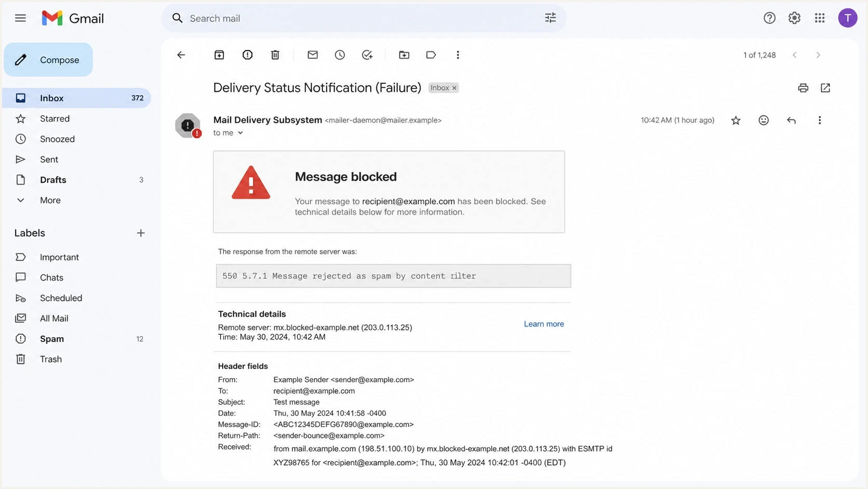Open toolbar More options menu

[458, 55]
